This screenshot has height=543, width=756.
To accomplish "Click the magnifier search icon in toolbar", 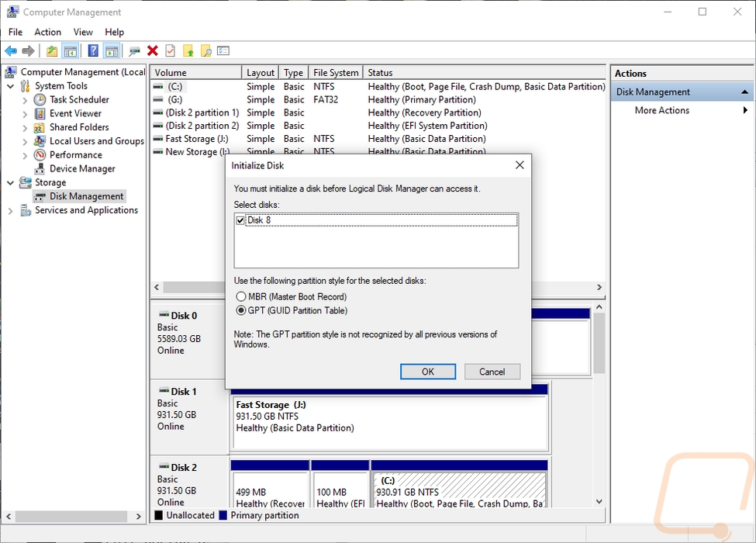I will [x=205, y=51].
